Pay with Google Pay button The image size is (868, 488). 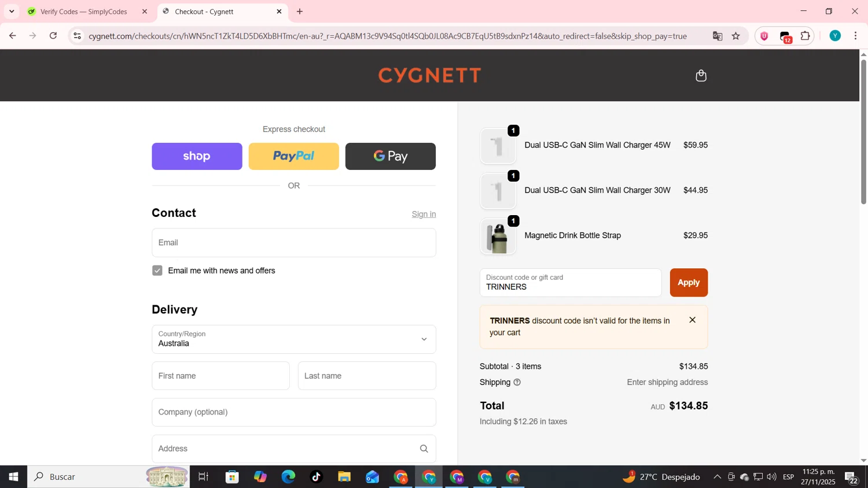tap(391, 156)
